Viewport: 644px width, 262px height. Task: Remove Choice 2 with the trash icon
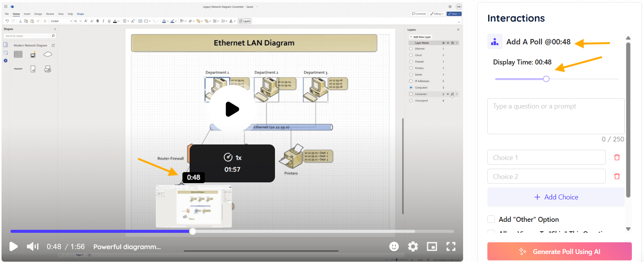click(x=617, y=176)
